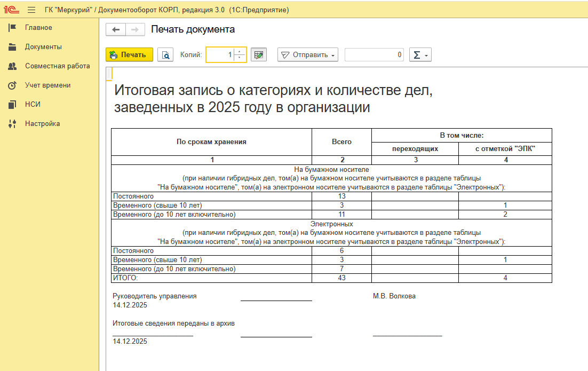Decrease the copies count with down arrow

click(240, 58)
